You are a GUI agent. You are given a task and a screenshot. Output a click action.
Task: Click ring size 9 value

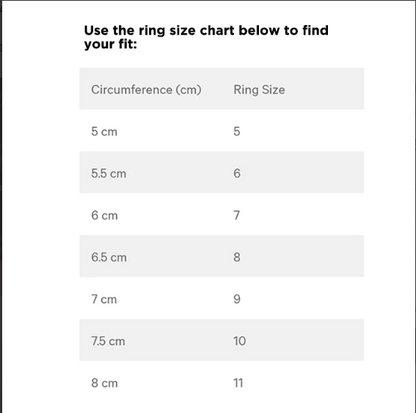(237, 299)
